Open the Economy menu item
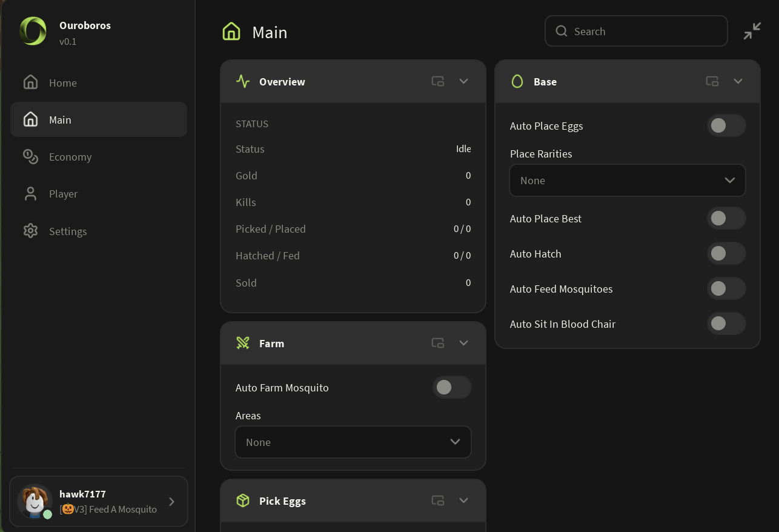Screen dimensions: 779x532 coord(99,156)
